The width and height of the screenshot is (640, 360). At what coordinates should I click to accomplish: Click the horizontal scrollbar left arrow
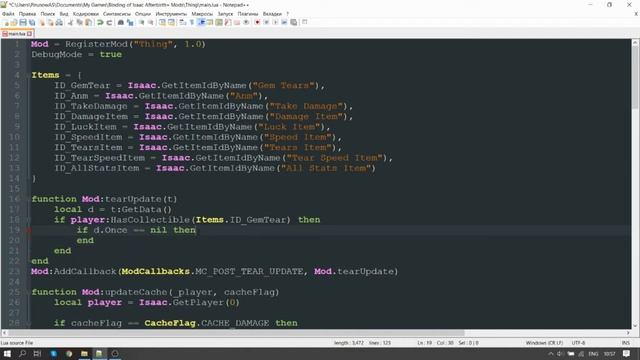tap(4, 333)
